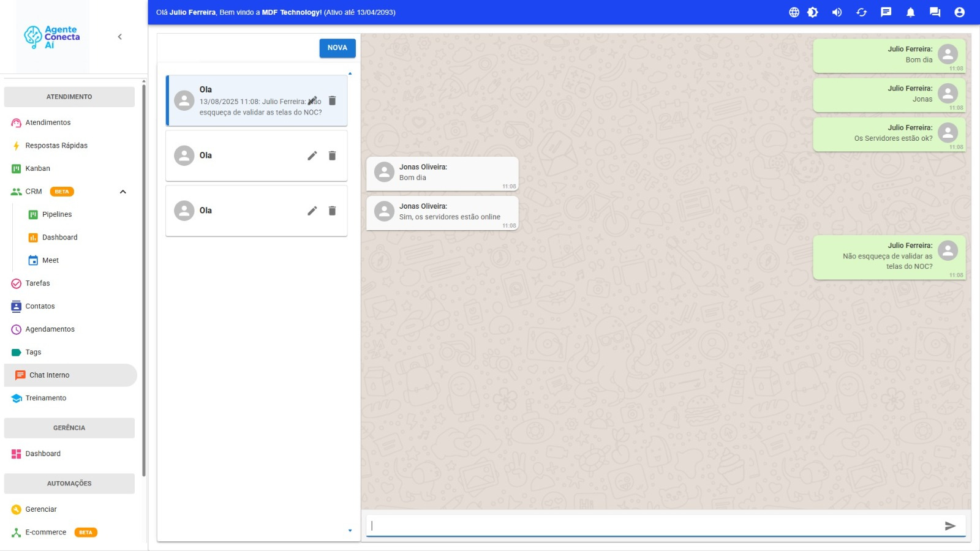Delete the first Ola chat
The height and width of the screenshot is (551, 980).
coord(332,100)
